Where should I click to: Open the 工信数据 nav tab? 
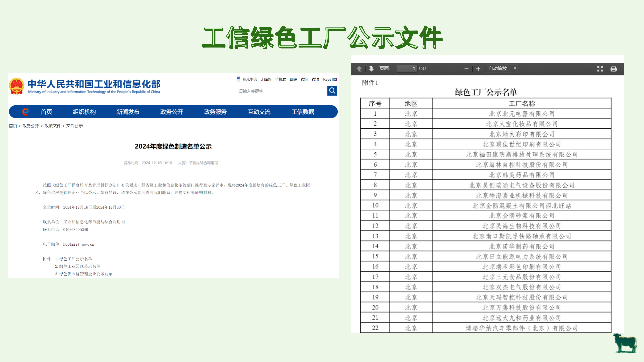pyautogui.click(x=303, y=112)
